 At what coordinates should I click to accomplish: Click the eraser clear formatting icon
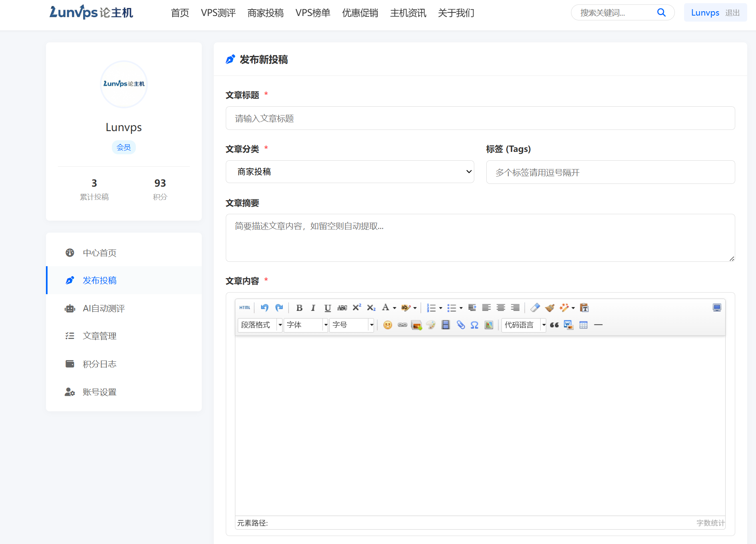pos(535,308)
